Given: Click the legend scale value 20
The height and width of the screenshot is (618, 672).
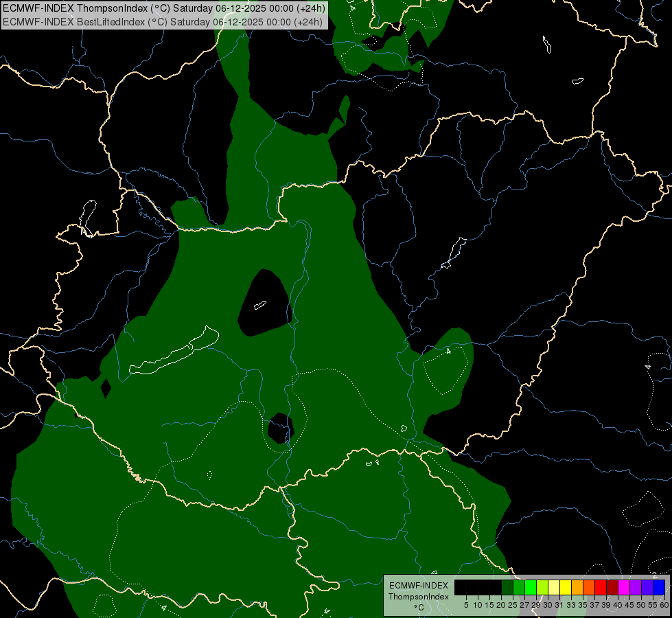Looking at the screenshot, I should (501, 605).
